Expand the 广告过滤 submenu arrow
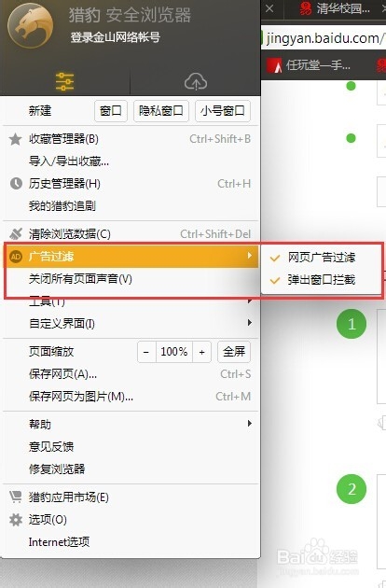 click(x=250, y=256)
